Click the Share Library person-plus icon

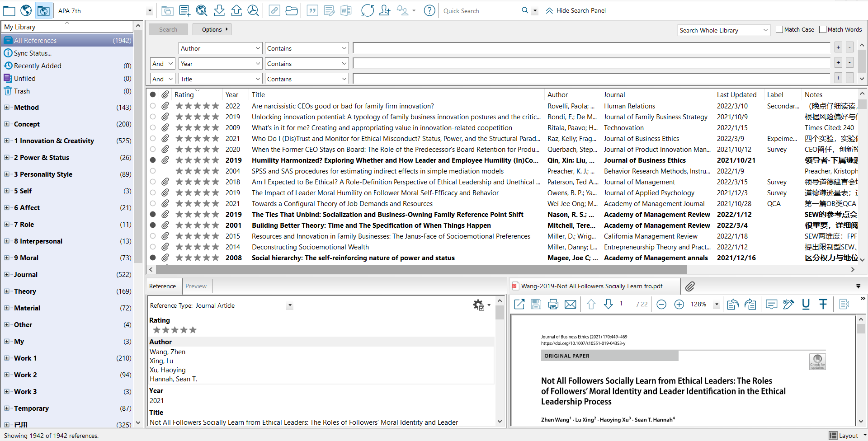385,10
